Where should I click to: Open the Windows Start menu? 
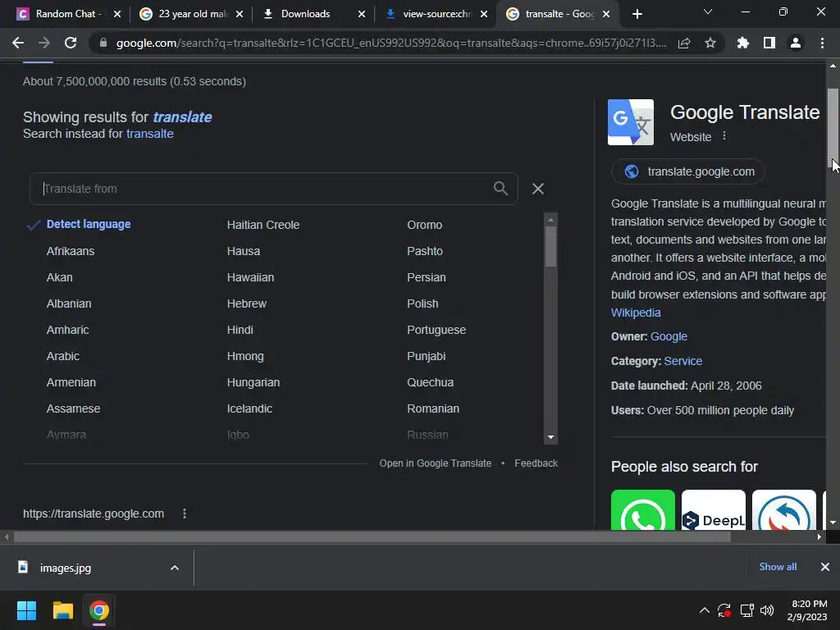tap(26, 610)
